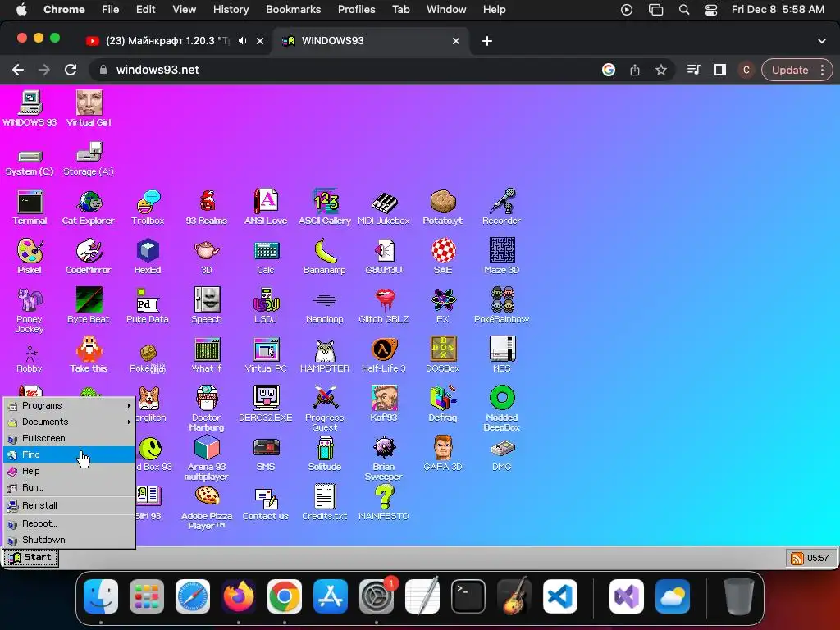The width and height of the screenshot is (840, 630).
Task: Open Firefox from the Dock
Action: pyautogui.click(x=239, y=596)
